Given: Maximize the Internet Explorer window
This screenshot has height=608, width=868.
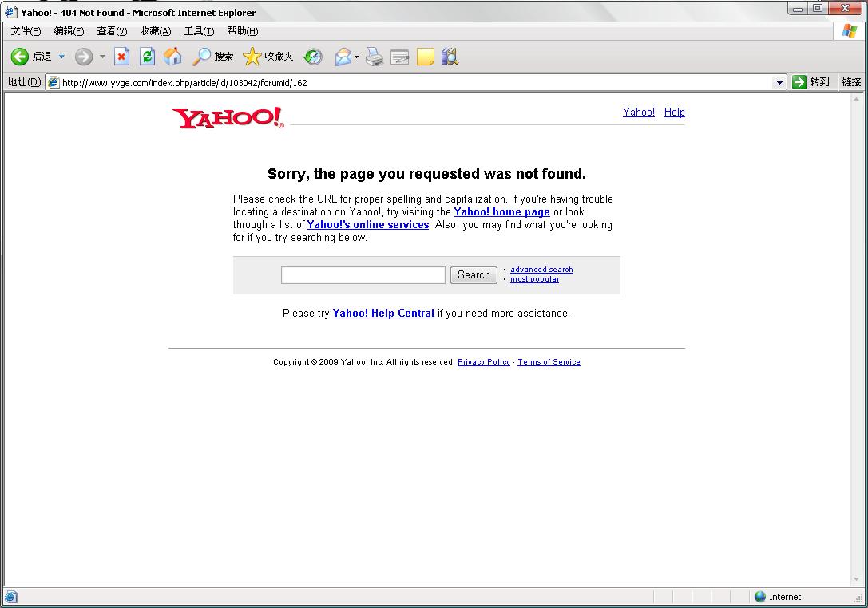Looking at the screenshot, I should pyautogui.click(x=818, y=8).
